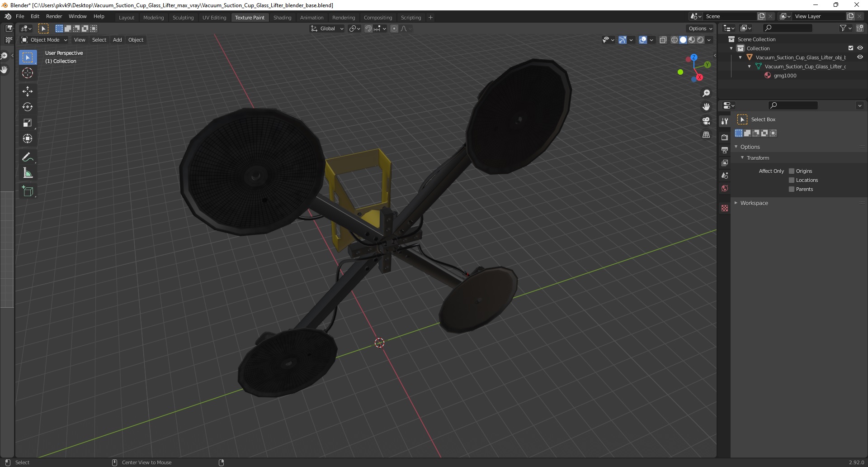Click the outliner search field
Screen dimensions: 868x467
click(x=787, y=28)
